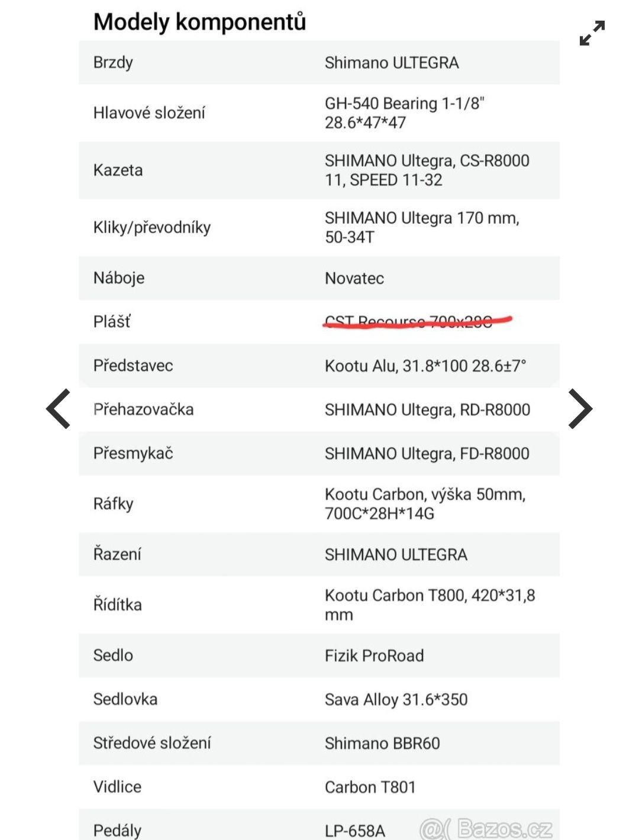Screen dimensions: 639x840
Task: Click the Bazos.cz watermark logo
Action: (x=486, y=828)
